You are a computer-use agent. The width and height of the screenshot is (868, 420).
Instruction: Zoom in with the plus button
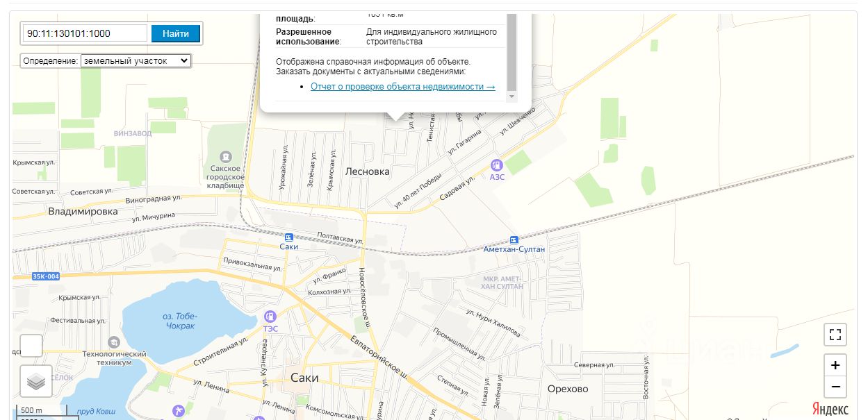click(835, 365)
